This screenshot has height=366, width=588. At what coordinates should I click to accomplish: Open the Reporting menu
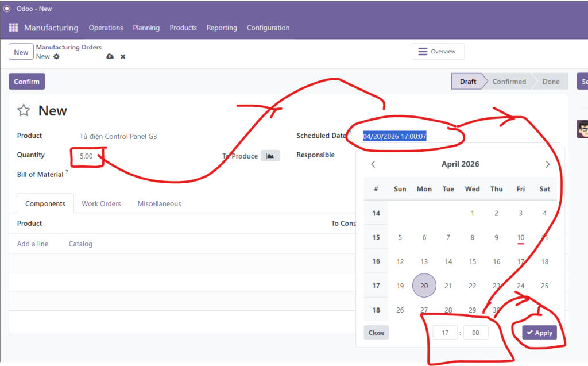click(x=222, y=28)
